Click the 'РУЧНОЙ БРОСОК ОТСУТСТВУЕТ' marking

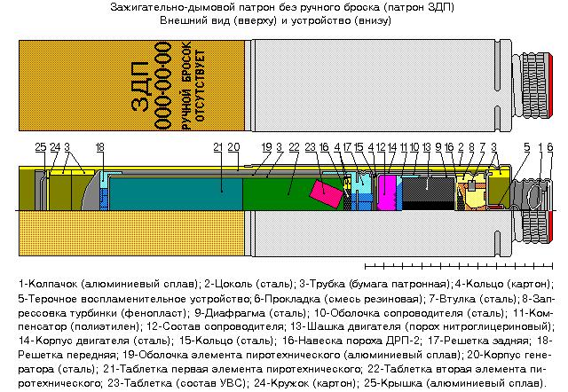(x=193, y=85)
